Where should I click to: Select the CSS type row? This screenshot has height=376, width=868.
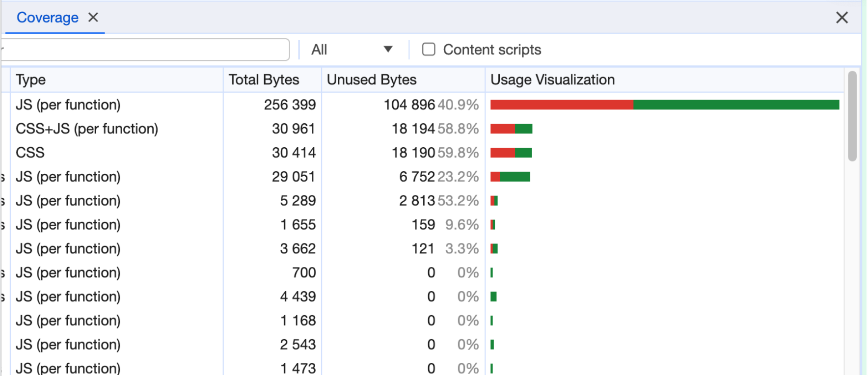click(x=422, y=153)
